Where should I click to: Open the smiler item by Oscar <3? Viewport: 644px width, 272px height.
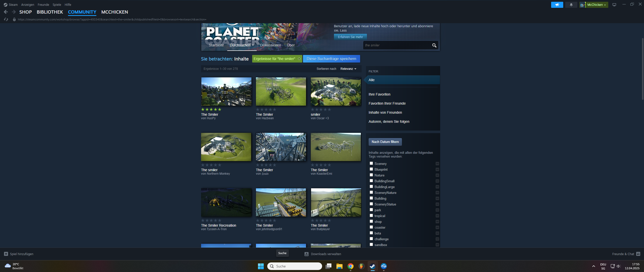click(x=336, y=92)
